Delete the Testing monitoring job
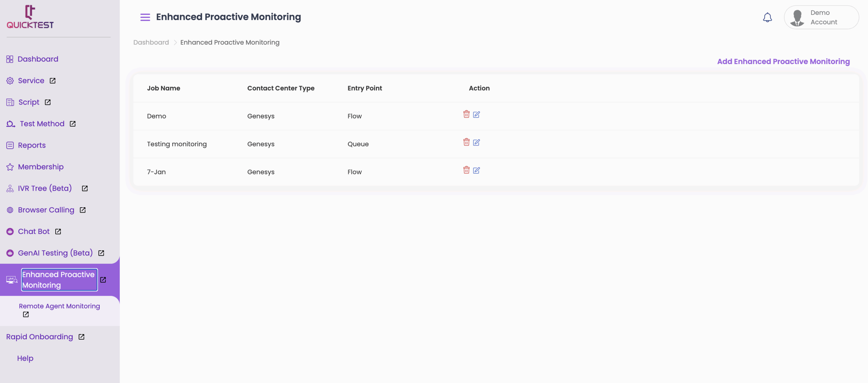 466,142
